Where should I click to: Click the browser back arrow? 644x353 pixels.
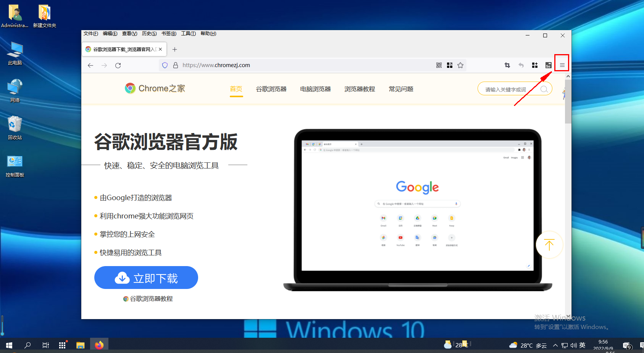click(90, 65)
